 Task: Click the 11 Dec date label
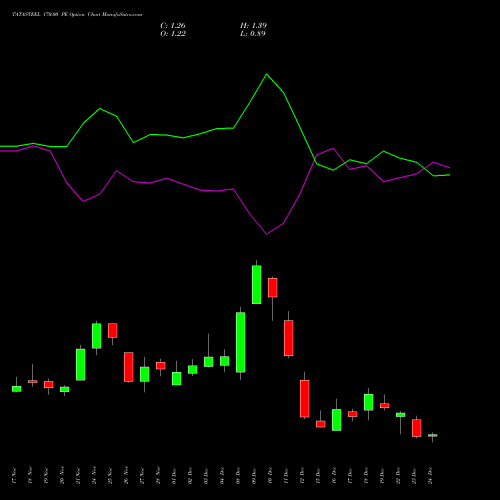tap(286, 476)
